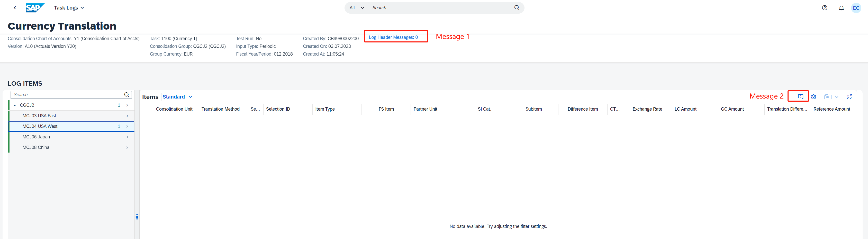Select the MCJ06 Japan row
868x239 pixels.
tap(71, 137)
